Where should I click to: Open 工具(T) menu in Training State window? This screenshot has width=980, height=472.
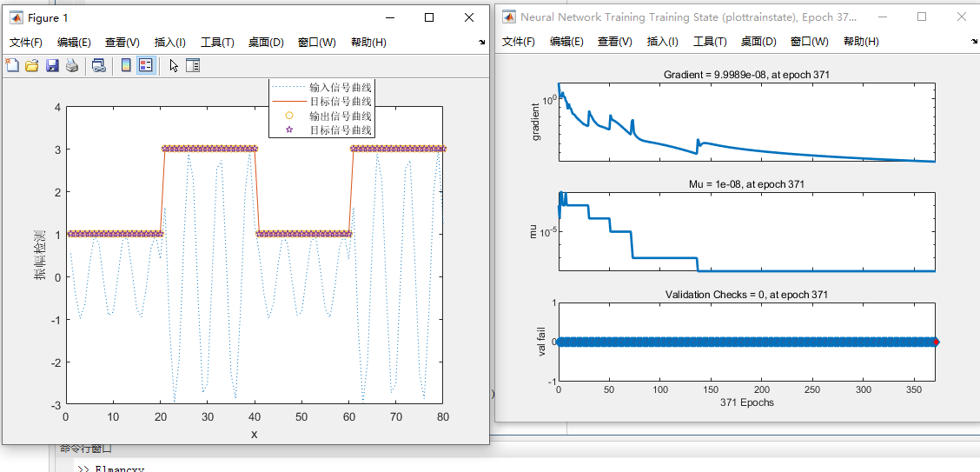click(x=710, y=41)
